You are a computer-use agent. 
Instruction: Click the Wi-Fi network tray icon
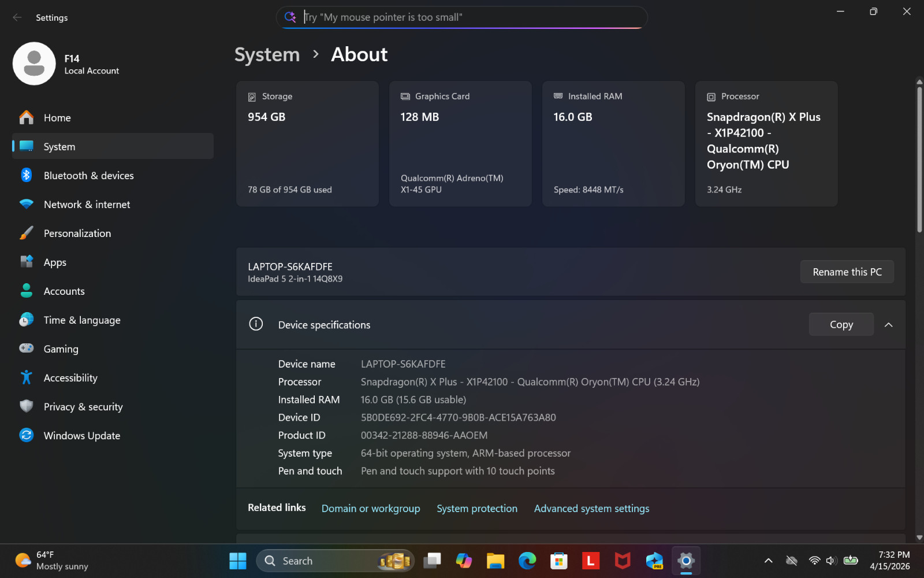814,561
